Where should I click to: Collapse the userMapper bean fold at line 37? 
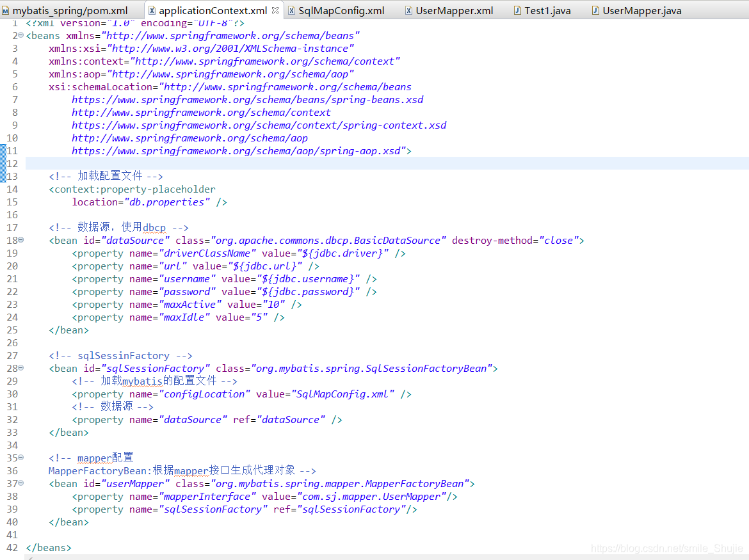click(21, 483)
